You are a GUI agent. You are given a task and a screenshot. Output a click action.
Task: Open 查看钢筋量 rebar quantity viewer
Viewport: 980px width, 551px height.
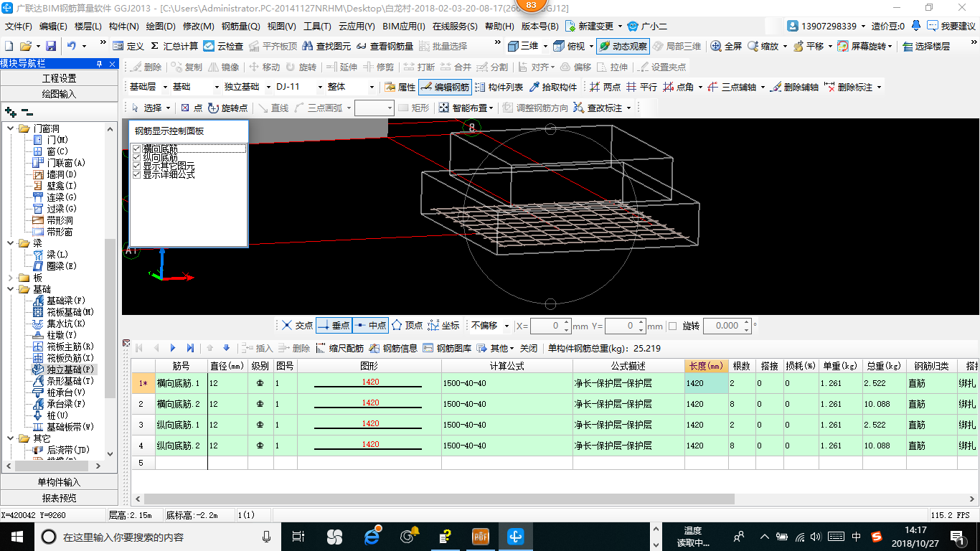385,46
